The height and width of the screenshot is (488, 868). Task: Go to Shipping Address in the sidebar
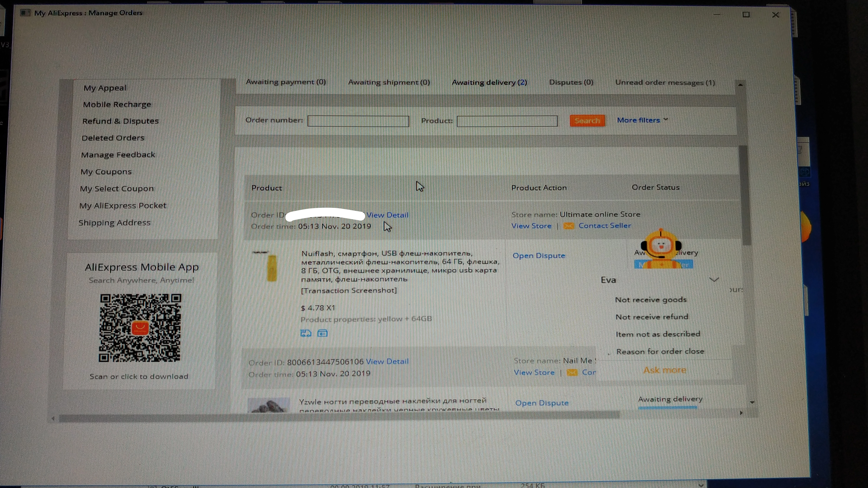point(115,223)
